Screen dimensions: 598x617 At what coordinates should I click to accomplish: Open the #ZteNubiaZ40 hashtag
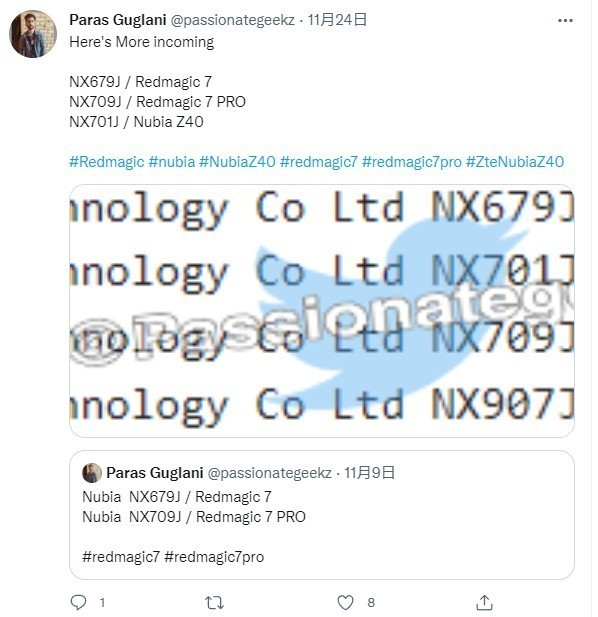(515, 162)
